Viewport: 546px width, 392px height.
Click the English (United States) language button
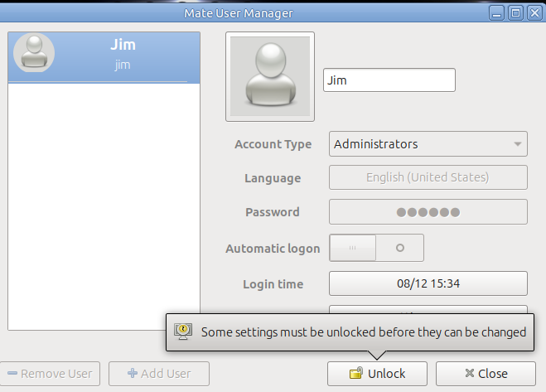tap(428, 177)
